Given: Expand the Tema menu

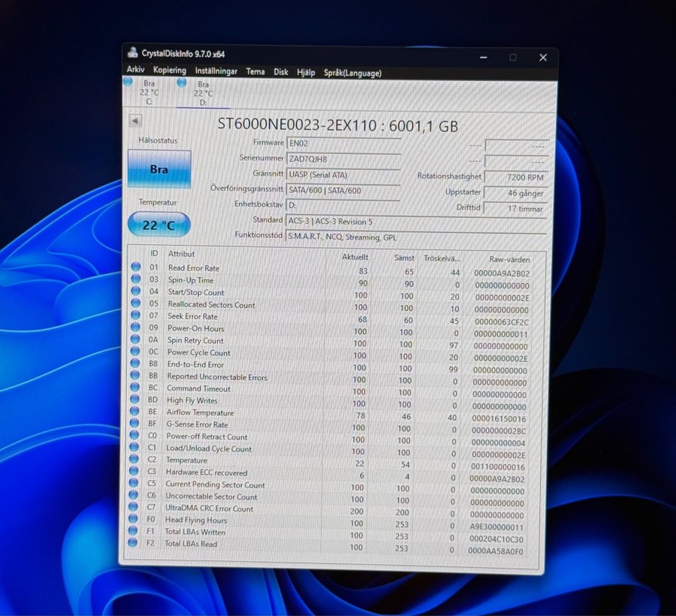Looking at the screenshot, I should point(255,72).
